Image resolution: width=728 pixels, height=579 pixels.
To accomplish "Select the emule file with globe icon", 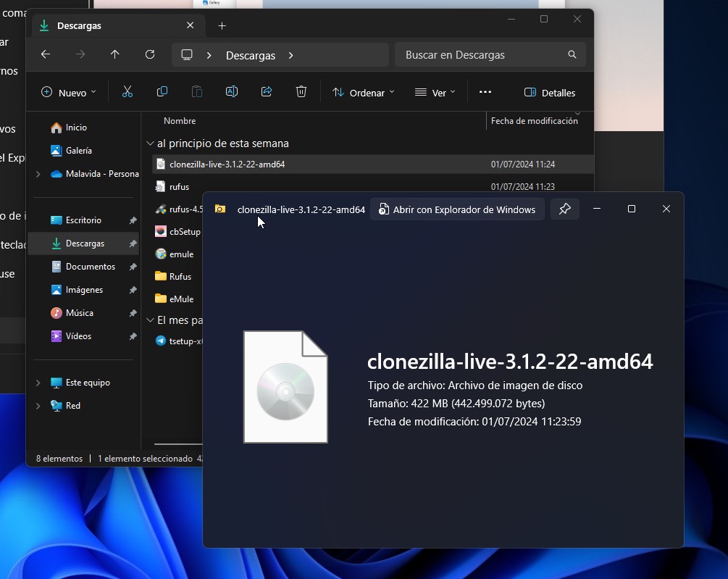I will 175,254.
